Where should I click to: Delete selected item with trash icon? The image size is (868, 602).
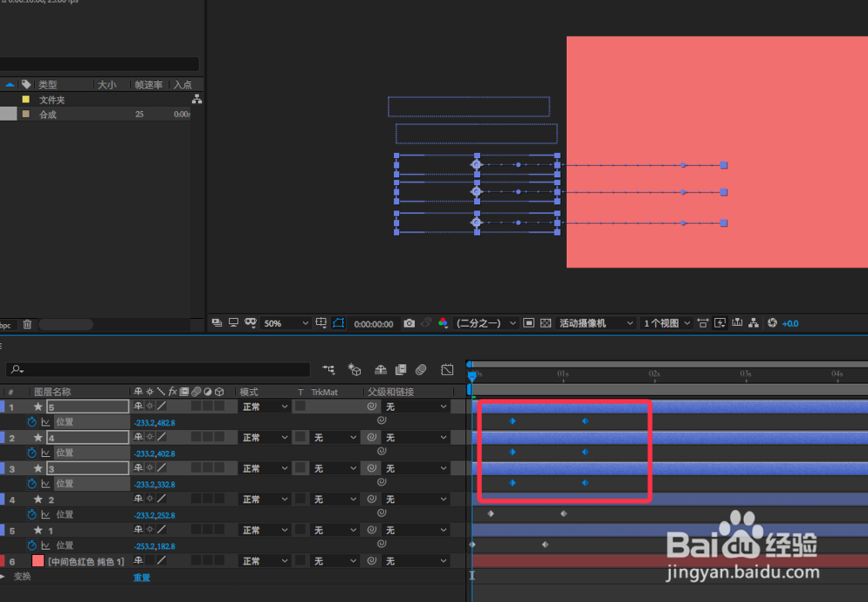coord(27,325)
